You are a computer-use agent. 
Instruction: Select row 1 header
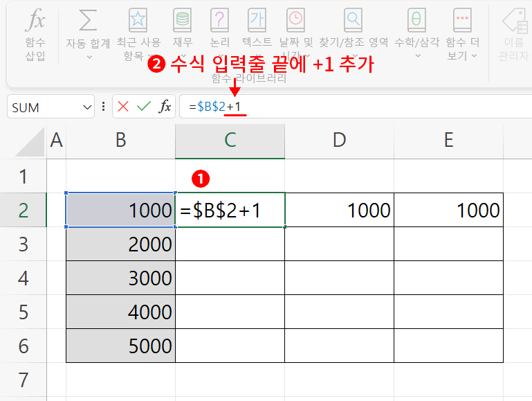(x=23, y=176)
